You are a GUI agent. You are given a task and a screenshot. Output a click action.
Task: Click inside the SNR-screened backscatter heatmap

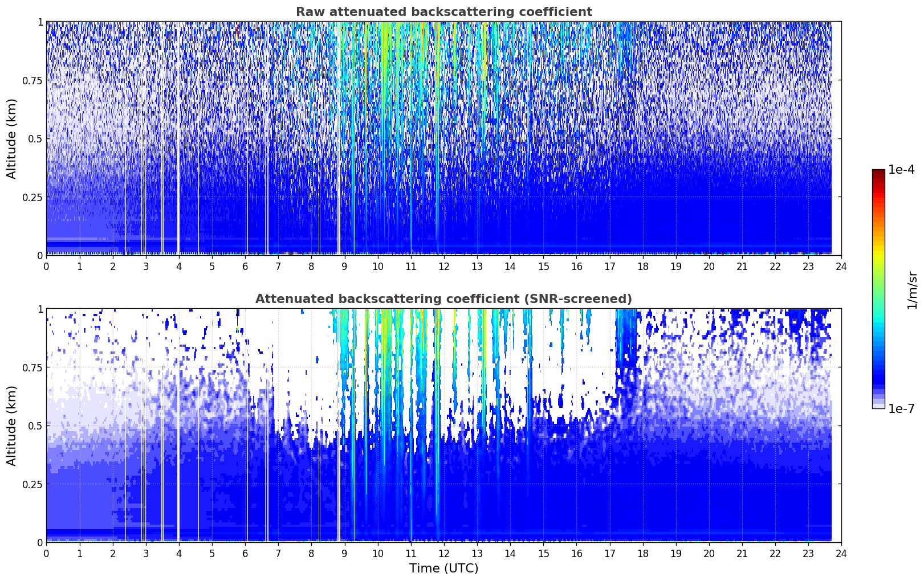(443, 425)
